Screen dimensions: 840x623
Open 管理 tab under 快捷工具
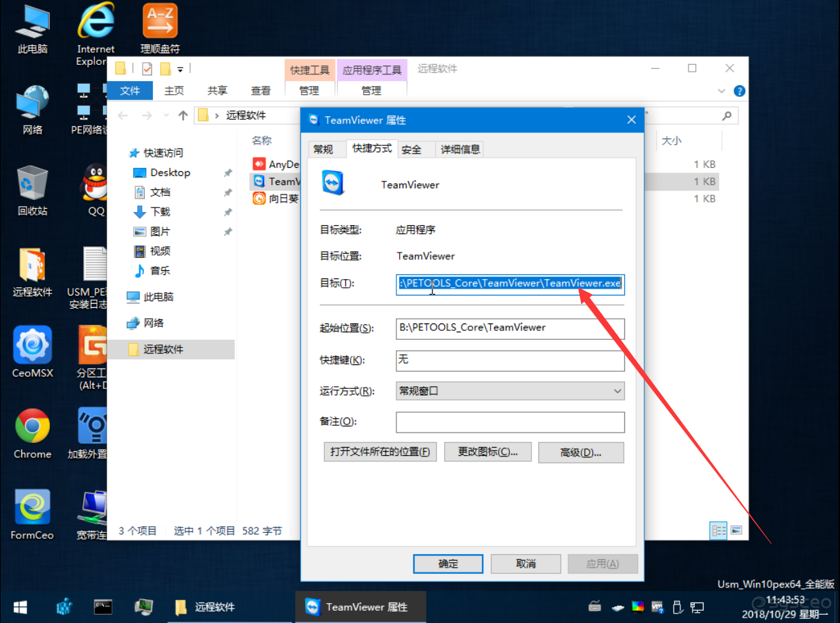coord(309,91)
